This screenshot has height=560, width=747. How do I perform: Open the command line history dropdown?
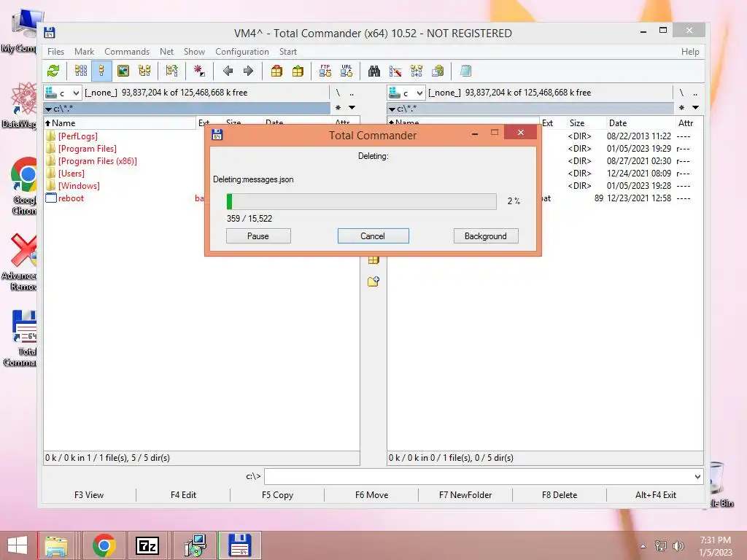pyautogui.click(x=697, y=476)
